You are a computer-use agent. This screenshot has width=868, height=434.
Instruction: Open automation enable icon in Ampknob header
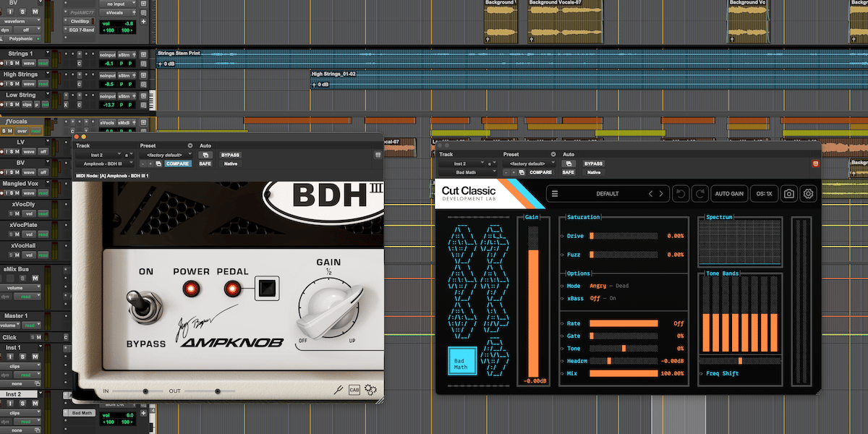click(x=206, y=155)
